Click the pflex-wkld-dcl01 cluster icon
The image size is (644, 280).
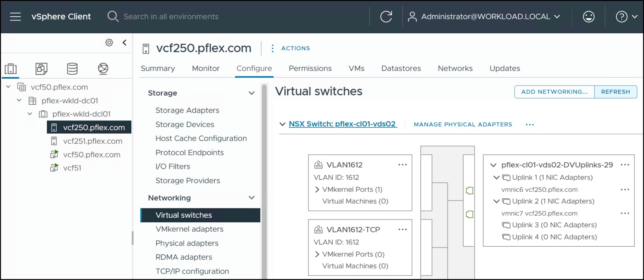pyautogui.click(x=43, y=114)
